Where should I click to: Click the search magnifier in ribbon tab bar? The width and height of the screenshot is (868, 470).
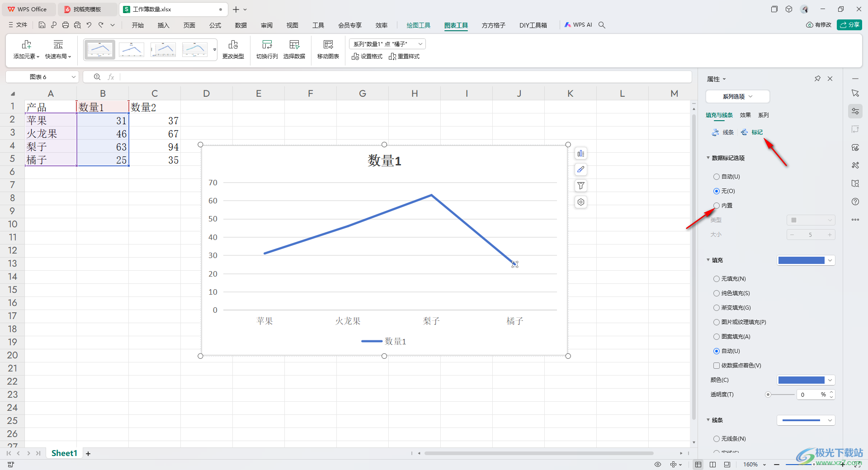pyautogui.click(x=602, y=25)
